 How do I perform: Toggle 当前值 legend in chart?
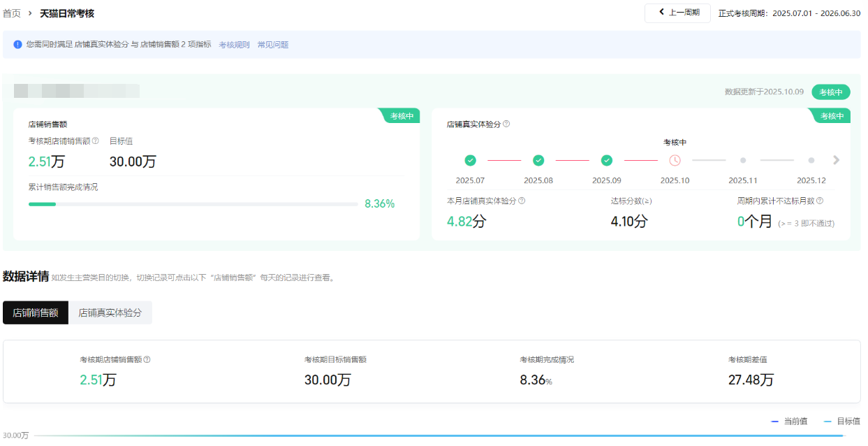click(x=789, y=422)
